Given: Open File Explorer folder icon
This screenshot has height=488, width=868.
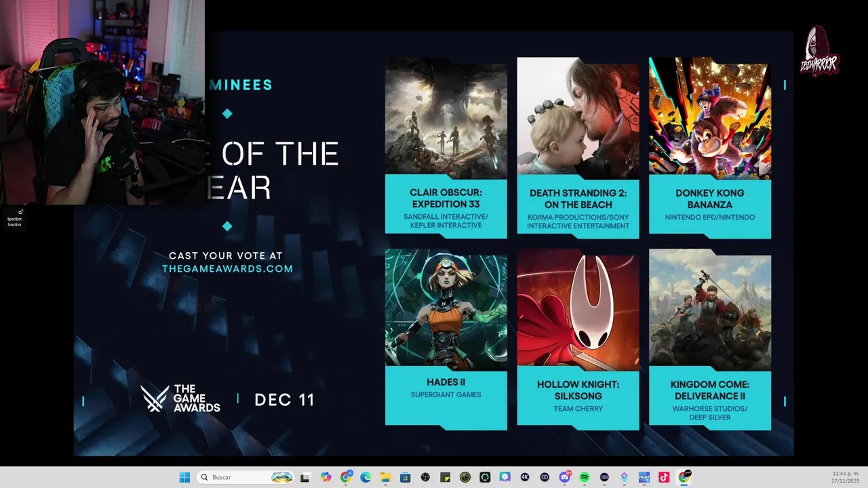Looking at the screenshot, I should click(x=385, y=477).
